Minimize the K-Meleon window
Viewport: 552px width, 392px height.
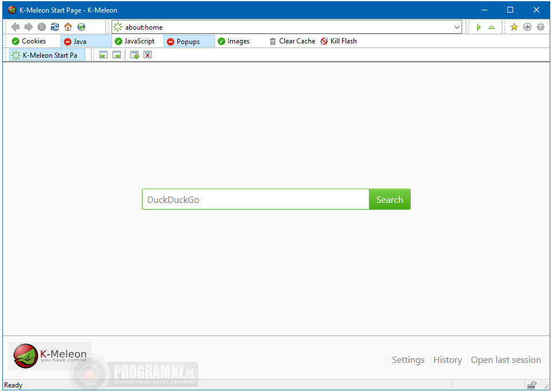click(x=485, y=10)
